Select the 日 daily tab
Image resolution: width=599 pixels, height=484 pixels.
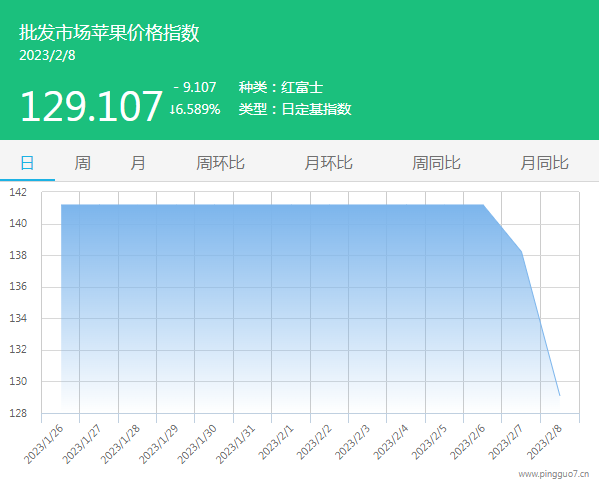pyautogui.click(x=27, y=163)
